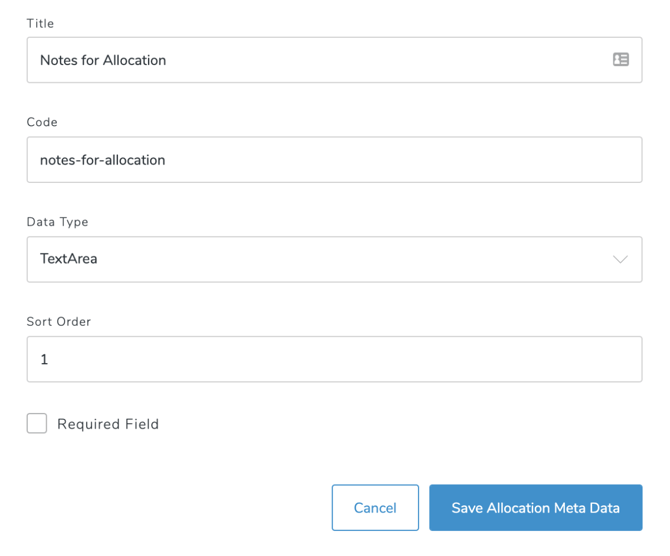Click the "Sort Order" field label

pos(59,322)
